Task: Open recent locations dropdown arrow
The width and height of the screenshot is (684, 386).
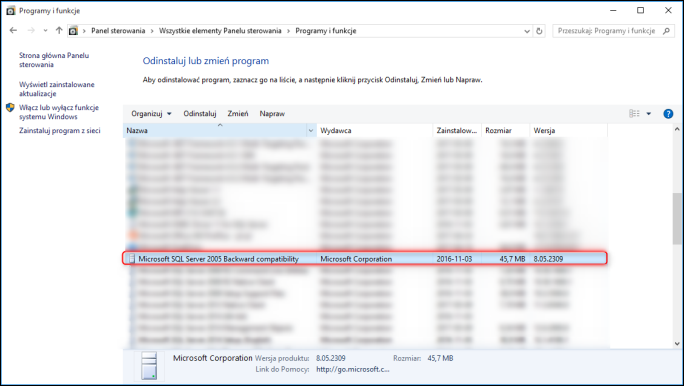Action: coord(45,31)
